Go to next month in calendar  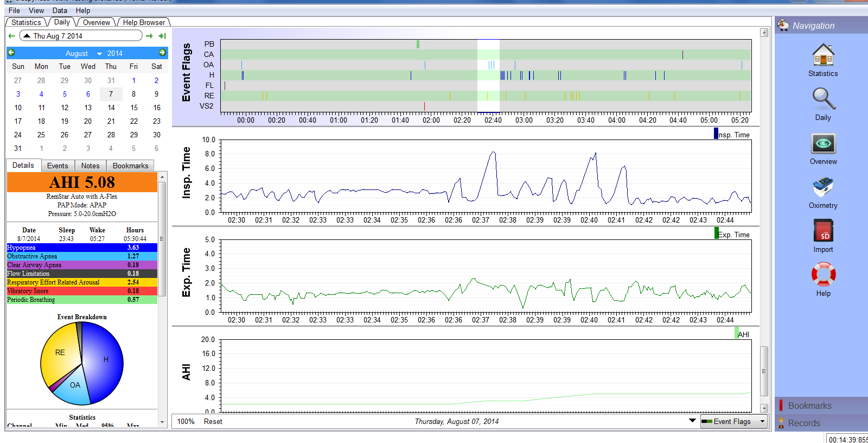pyautogui.click(x=162, y=53)
